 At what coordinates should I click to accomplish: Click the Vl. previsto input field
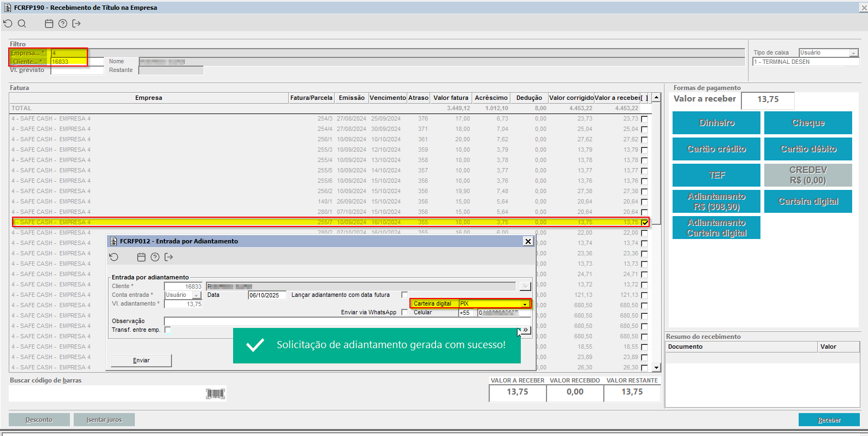(77, 70)
